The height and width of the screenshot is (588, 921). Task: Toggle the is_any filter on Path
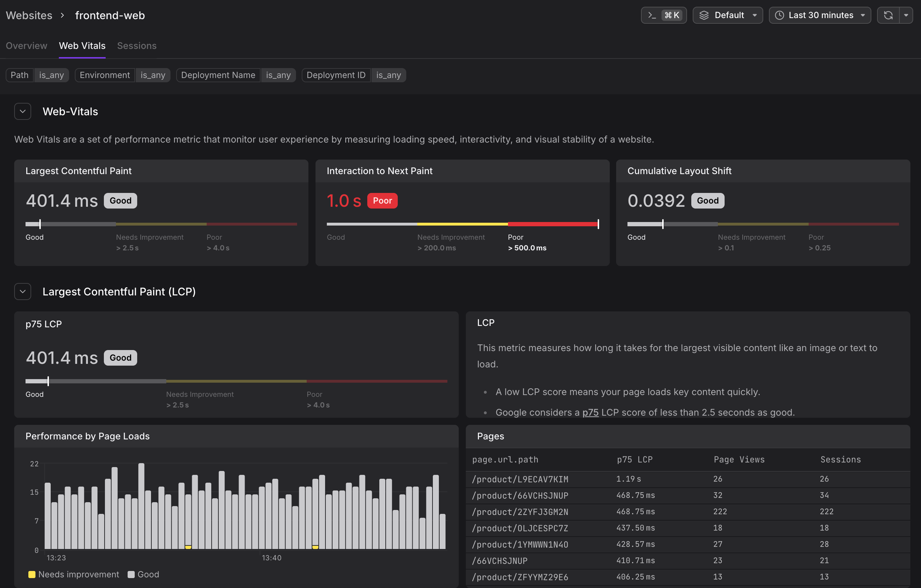click(x=52, y=75)
